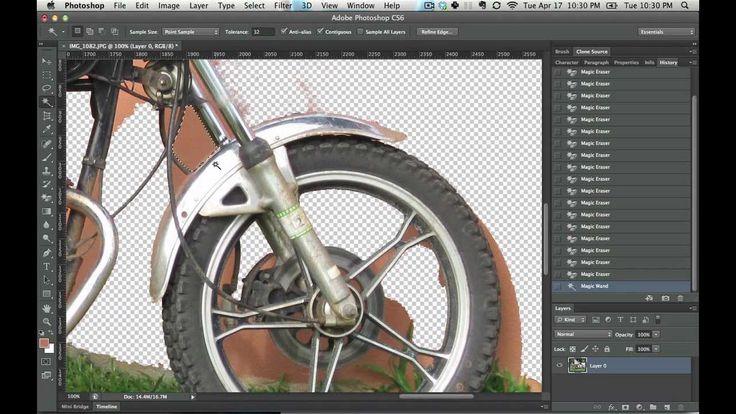The image size is (736, 414).
Task: Toggle layer filtering switch
Action: [x=658, y=320]
